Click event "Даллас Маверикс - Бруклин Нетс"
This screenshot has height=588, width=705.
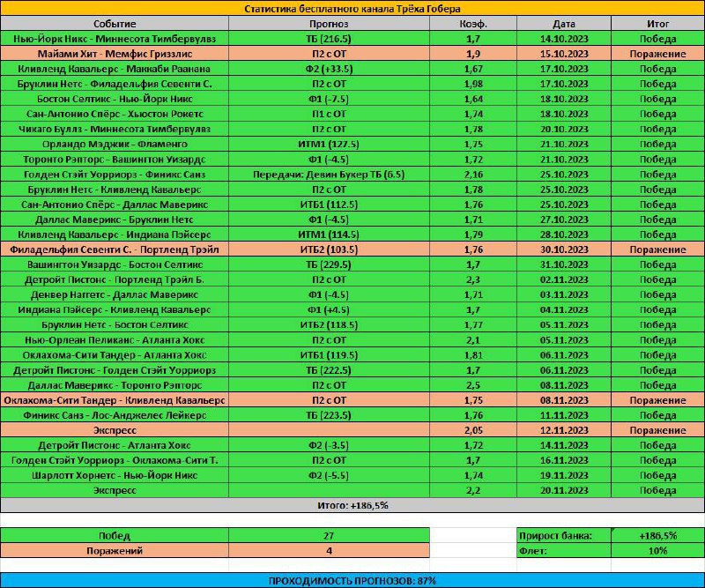pos(115,220)
